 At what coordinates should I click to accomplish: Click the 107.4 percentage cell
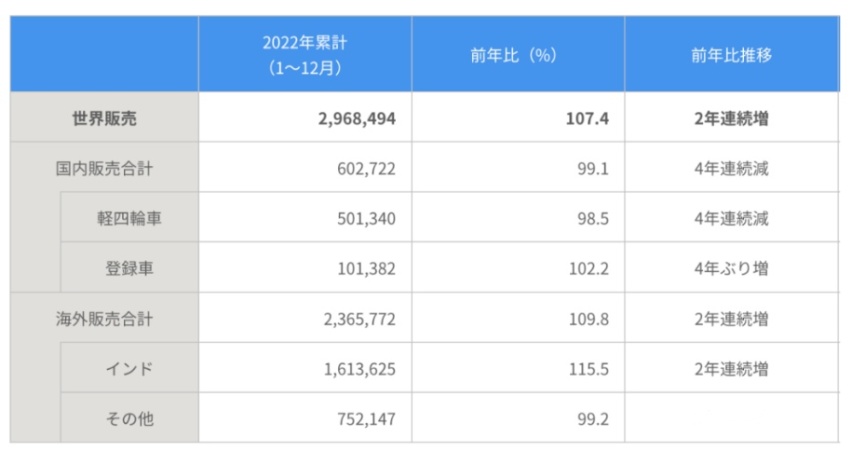pyautogui.click(x=589, y=118)
